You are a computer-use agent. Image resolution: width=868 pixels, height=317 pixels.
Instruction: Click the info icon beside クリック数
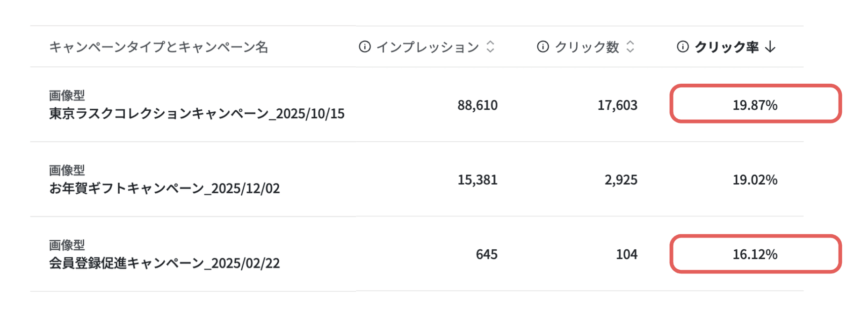point(543,47)
